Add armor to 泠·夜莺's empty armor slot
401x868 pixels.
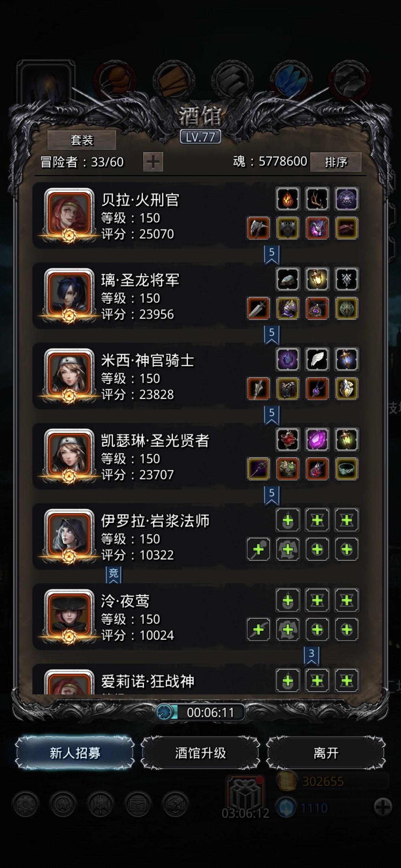click(288, 629)
